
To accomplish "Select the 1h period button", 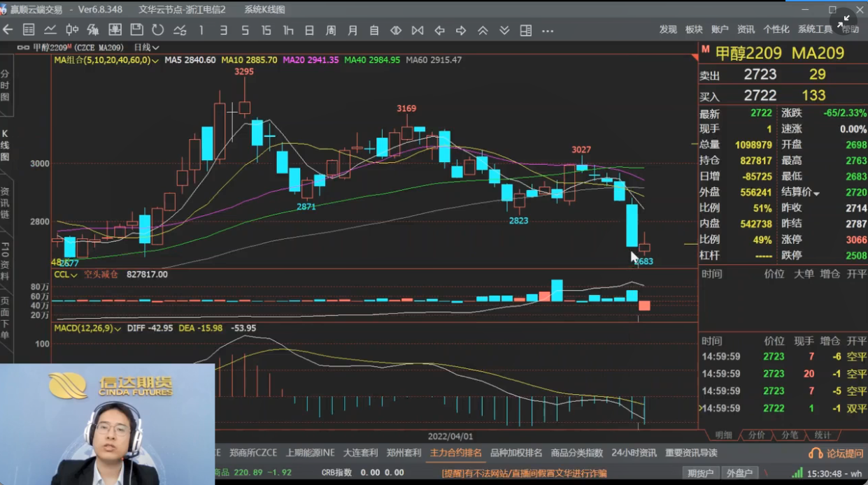I will (x=288, y=30).
